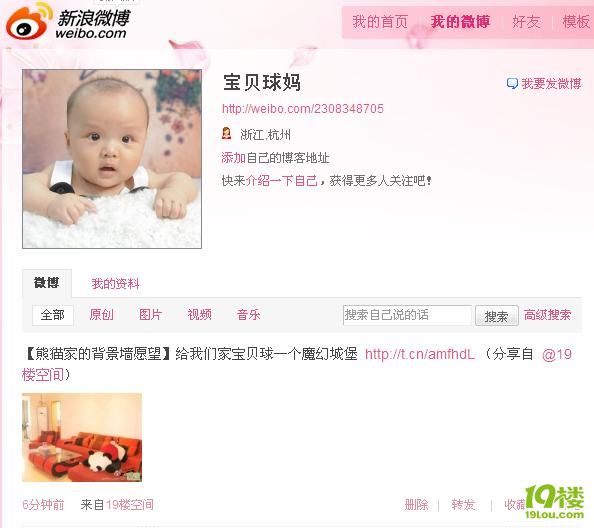Image resolution: width=594 pixels, height=528 pixels.
Task: Show only 音乐 posts
Action: coord(249,314)
